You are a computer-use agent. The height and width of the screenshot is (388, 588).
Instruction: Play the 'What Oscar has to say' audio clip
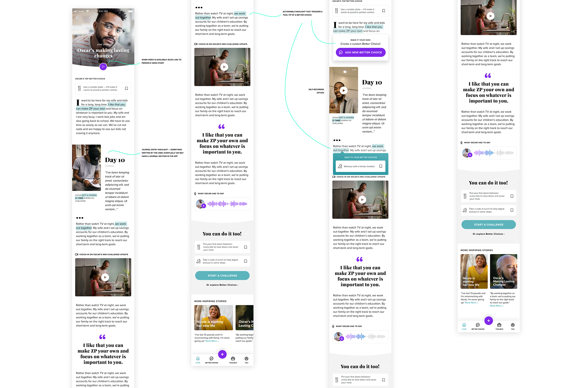(204, 206)
